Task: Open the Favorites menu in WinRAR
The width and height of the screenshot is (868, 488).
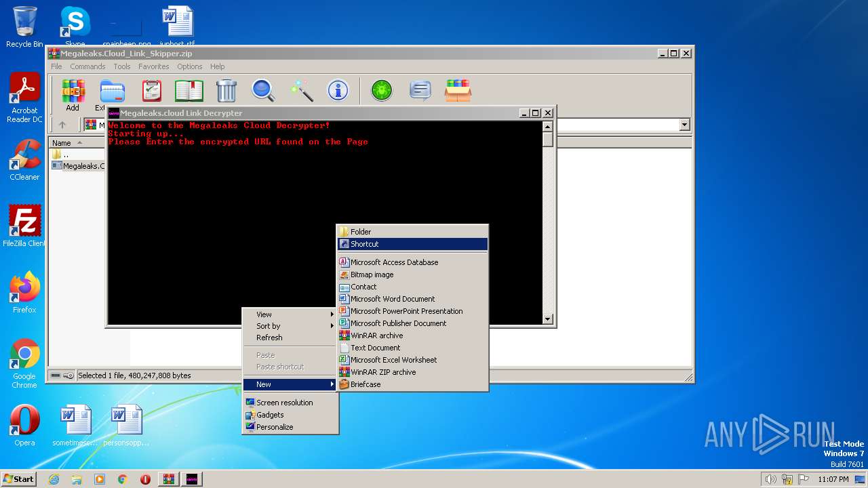Action: [x=154, y=66]
